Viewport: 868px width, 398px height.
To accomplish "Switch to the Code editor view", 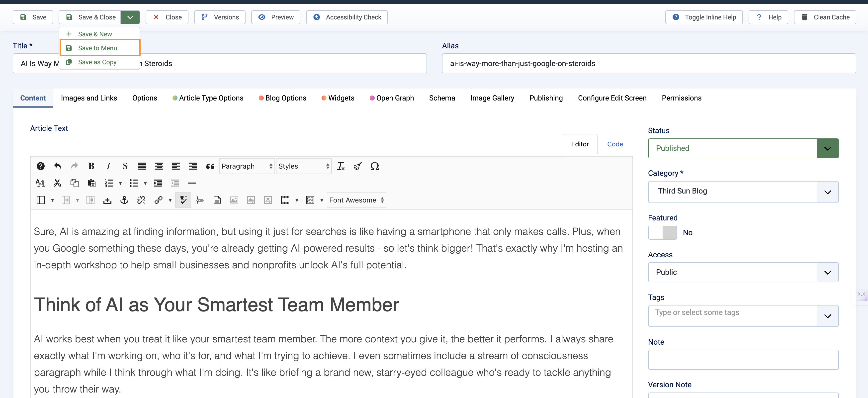I will tap(615, 144).
